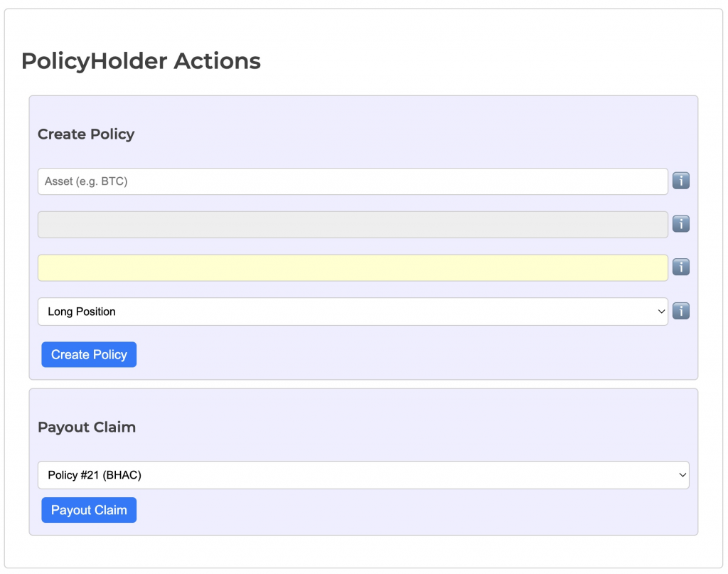Open the Long Position dropdown

coord(352,312)
